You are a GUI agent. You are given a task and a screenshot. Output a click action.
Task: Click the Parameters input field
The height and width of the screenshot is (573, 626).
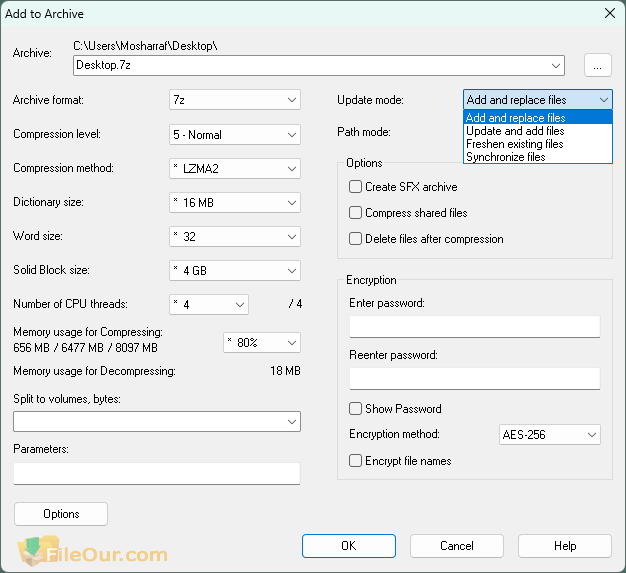156,474
